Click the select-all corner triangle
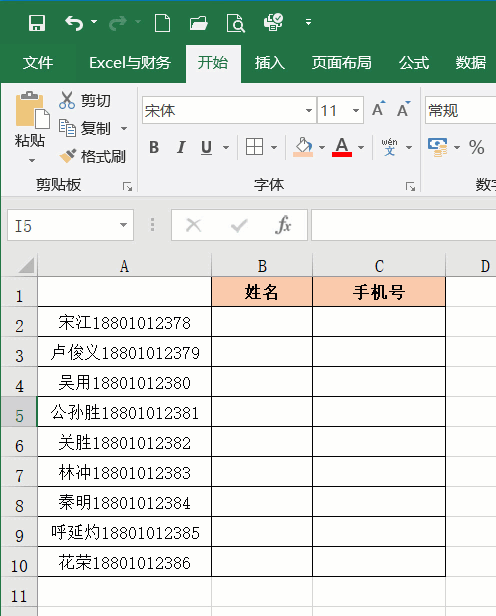The image size is (496, 616). pyautogui.click(x=26, y=265)
